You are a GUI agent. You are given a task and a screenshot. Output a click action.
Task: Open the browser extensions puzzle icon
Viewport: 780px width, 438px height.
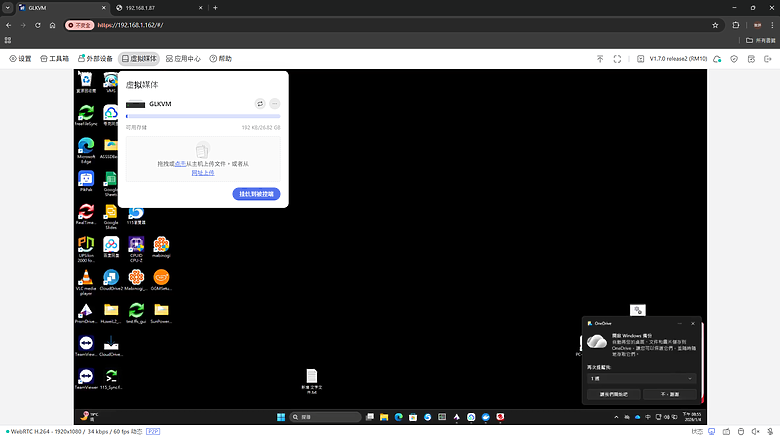coord(736,25)
